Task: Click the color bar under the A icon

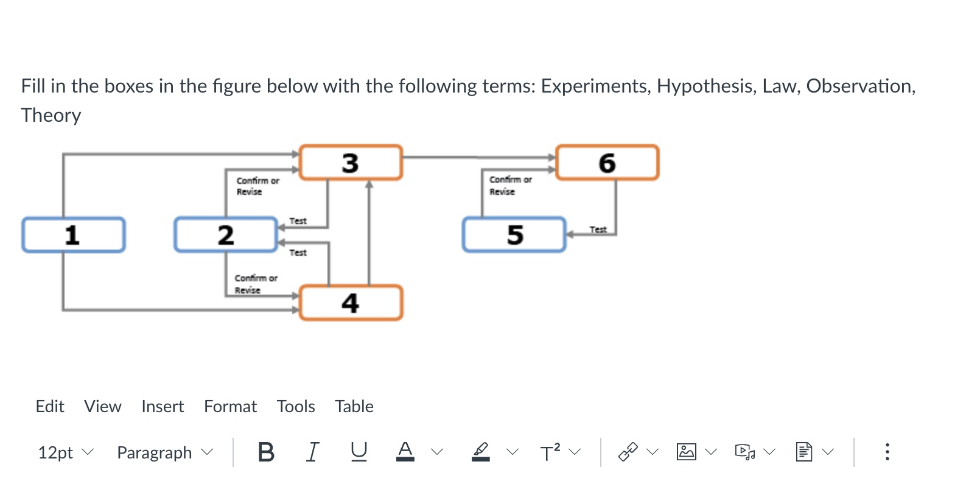Action: [406, 458]
